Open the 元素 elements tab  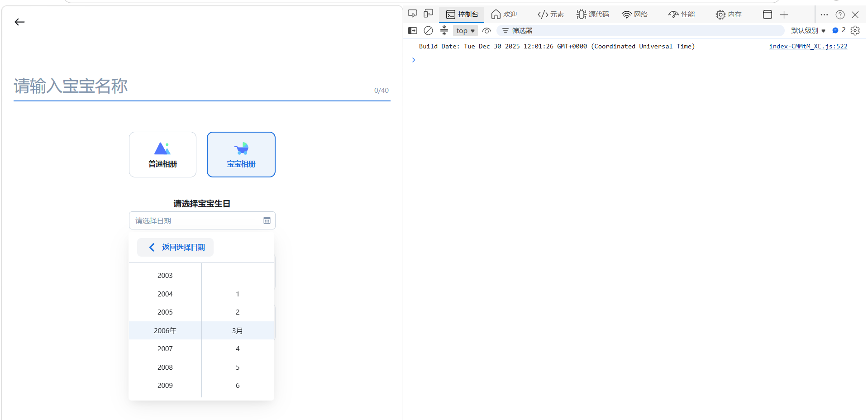point(550,14)
